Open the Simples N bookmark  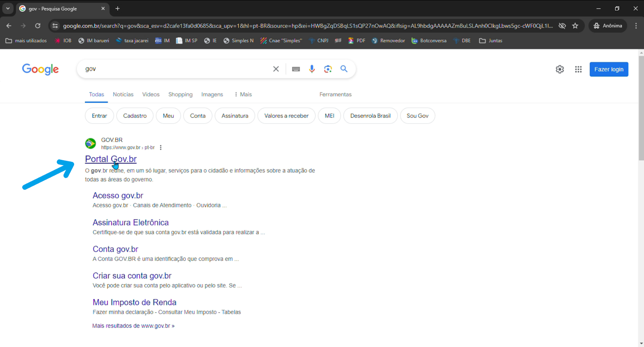tap(238, 41)
